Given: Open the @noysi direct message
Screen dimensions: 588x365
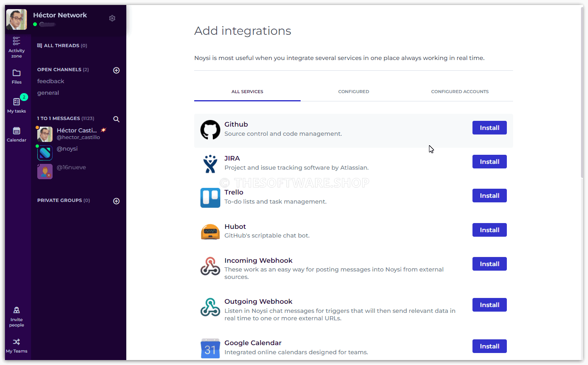Looking at the screenshot, I should (67, 149).
